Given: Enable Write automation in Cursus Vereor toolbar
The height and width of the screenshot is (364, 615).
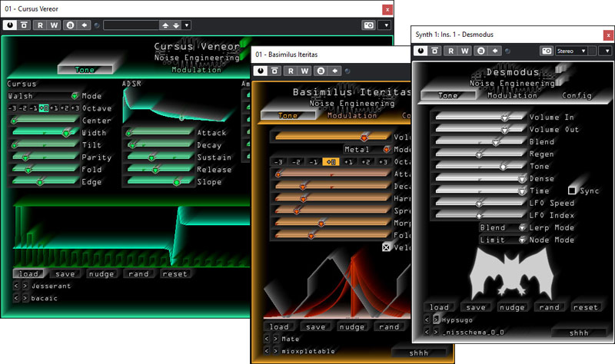Looking at the screenshot, I should (55, 25).
